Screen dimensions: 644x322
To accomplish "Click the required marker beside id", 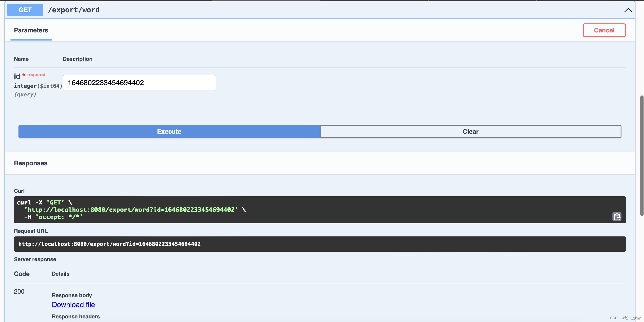I will (34, 75).
